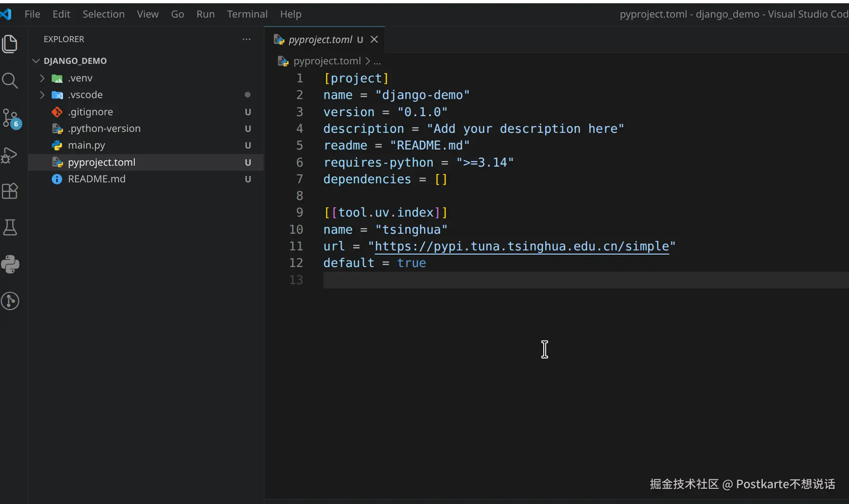Click the untracked U badge beside main.py
The width and height of the screenshot is (849, 504).
pyautogui.click(x=248, y=145)
